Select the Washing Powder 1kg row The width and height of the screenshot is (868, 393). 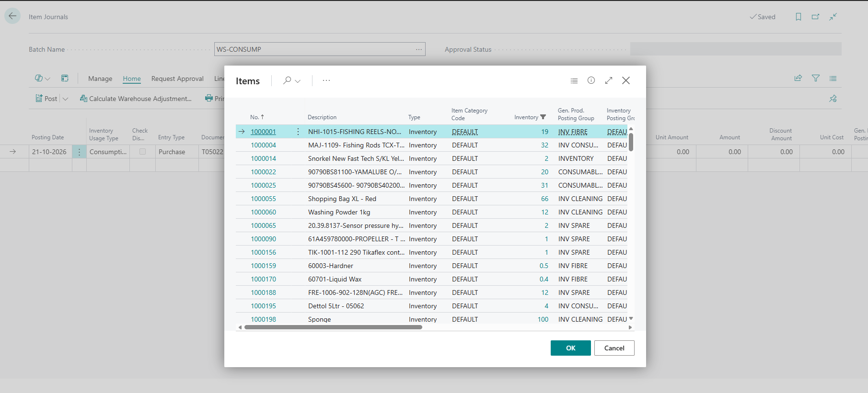coord(431,212)
